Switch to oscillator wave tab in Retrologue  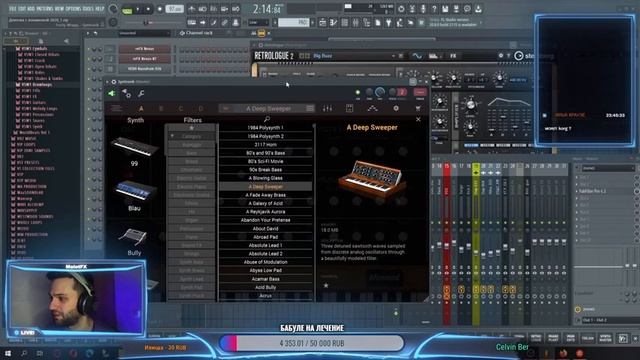pos(417,56)
